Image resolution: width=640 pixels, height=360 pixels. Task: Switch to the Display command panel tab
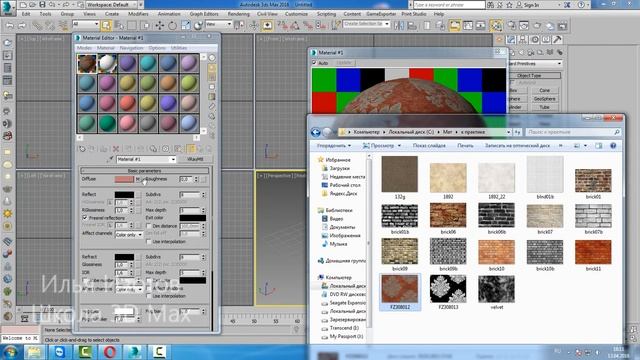546,40
